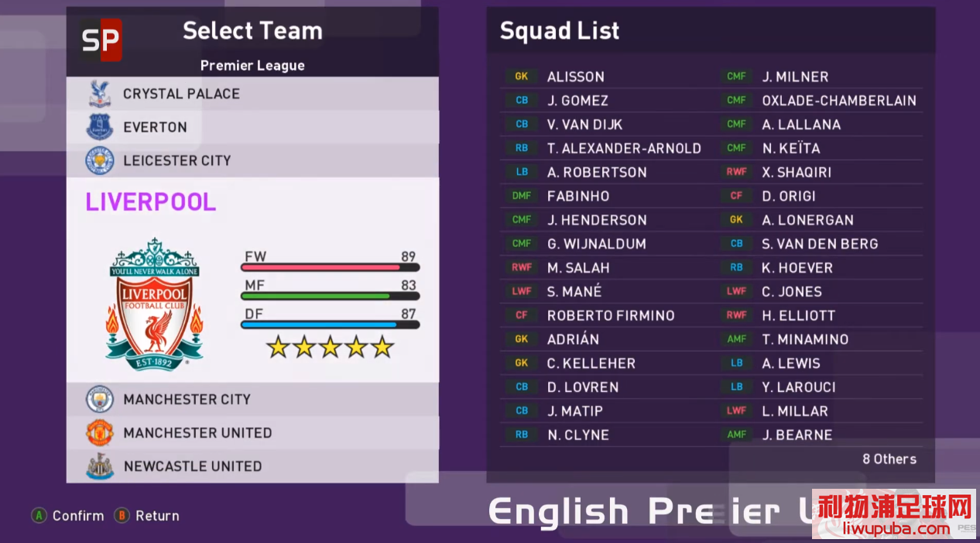
Task: Click the Manchester City crest icon
Action: point(99,400)
